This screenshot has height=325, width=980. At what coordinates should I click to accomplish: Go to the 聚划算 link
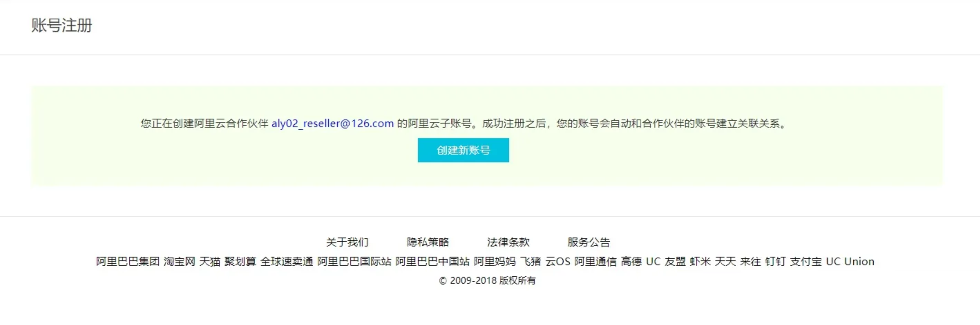click(240, 261)
